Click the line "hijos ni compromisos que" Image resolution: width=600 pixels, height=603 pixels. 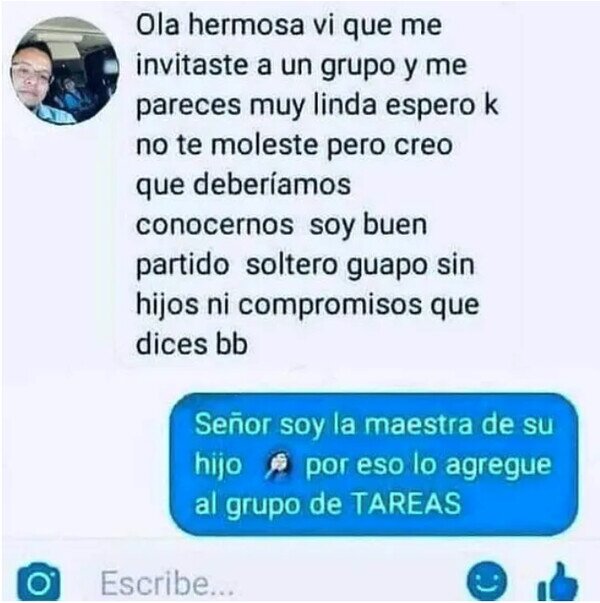[x=308, y=306]
